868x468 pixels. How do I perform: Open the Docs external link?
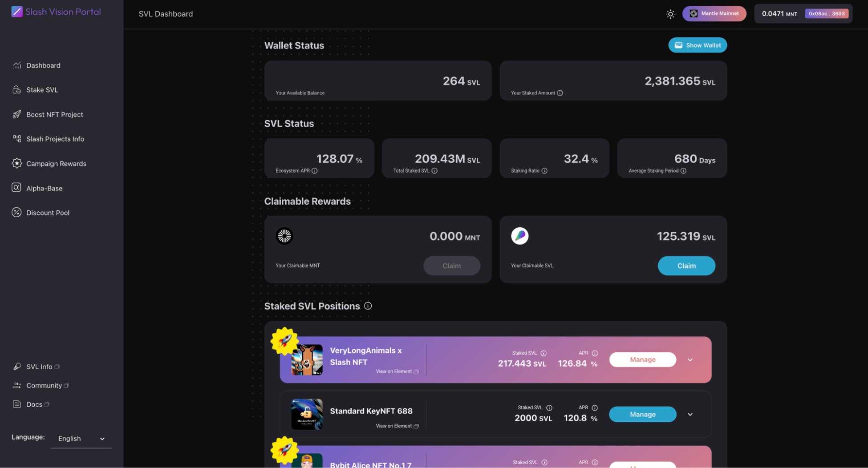pos(38,404)
